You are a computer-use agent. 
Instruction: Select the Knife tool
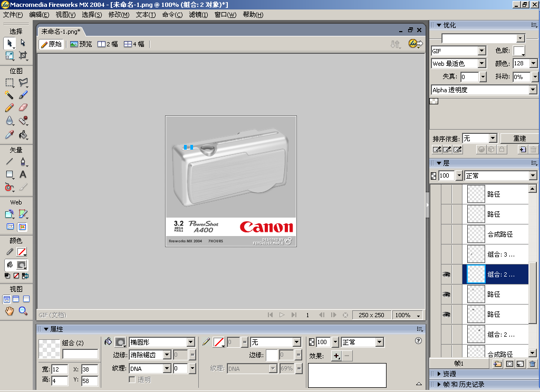(x=23, y=187)
